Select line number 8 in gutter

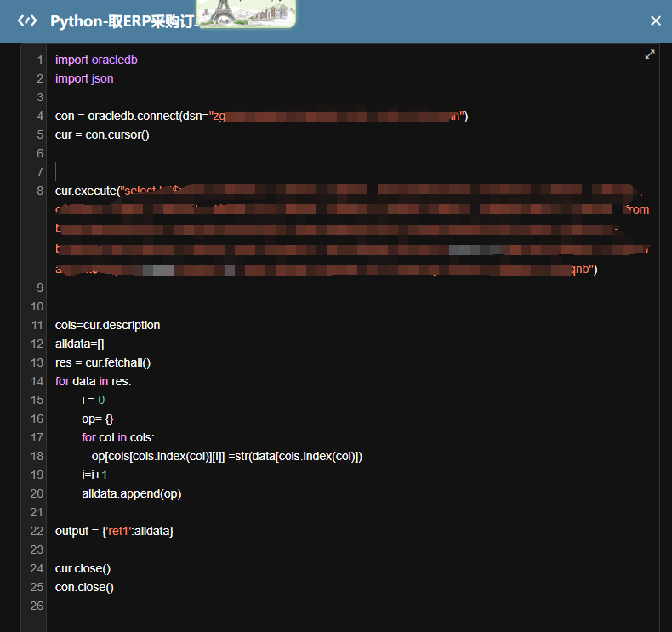(x=39, y=191)
